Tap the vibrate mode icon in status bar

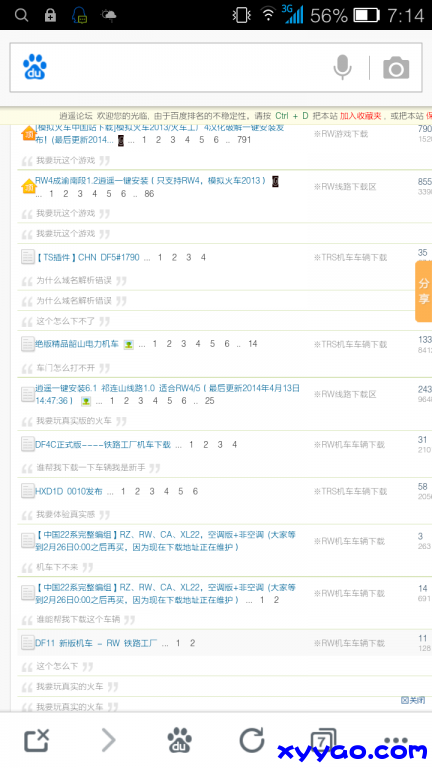point(241,15)
